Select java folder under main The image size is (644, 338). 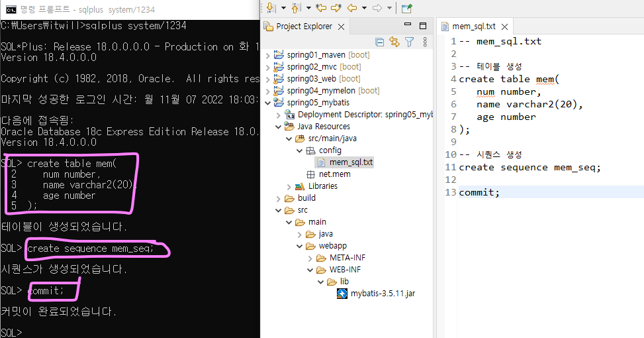pos(320,233)
